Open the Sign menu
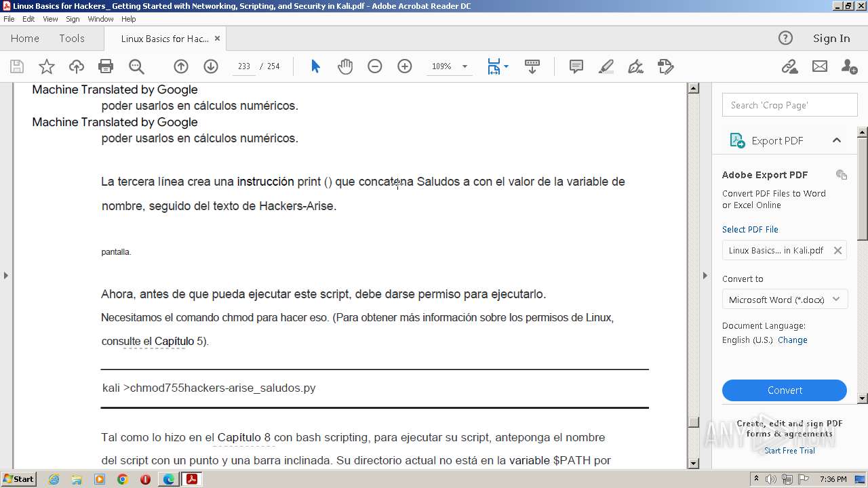868x488 pixels. coord(73,19)
